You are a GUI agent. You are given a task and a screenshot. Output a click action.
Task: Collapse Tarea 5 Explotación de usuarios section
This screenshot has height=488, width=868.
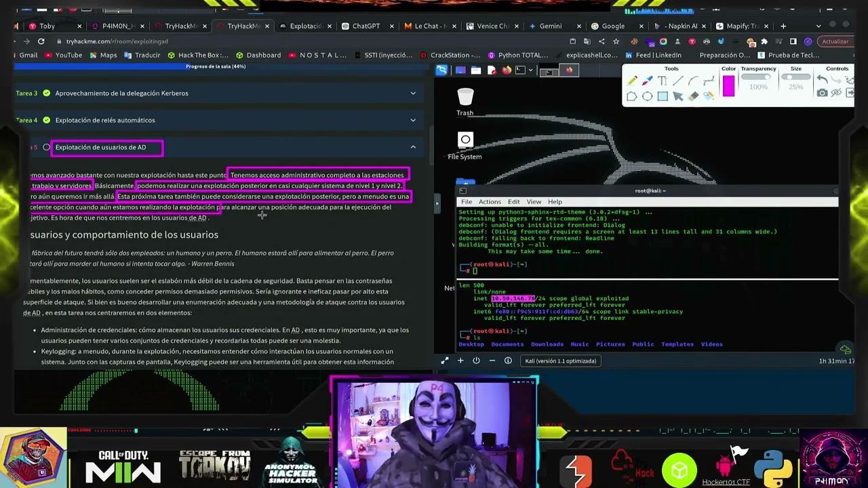(x=413, y=147)
